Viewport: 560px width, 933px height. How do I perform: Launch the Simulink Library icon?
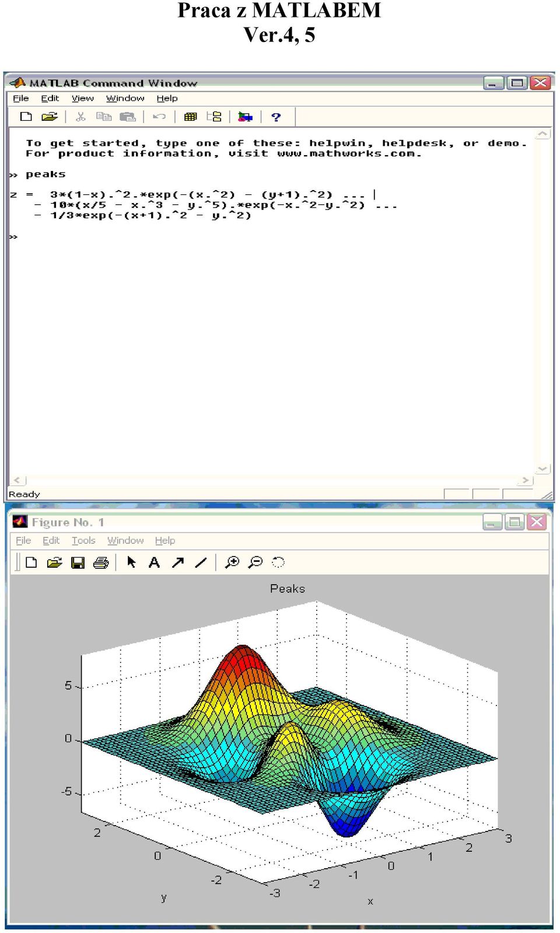245,117
